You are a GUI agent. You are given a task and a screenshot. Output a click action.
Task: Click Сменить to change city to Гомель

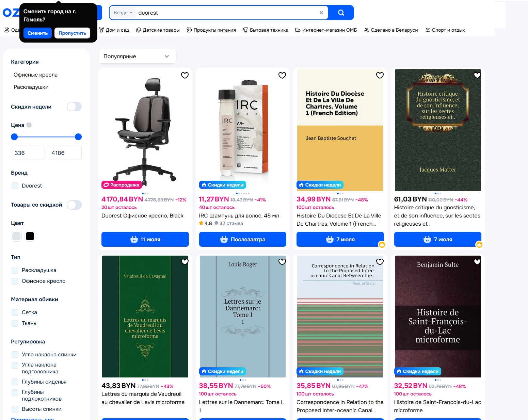(37, 33)
